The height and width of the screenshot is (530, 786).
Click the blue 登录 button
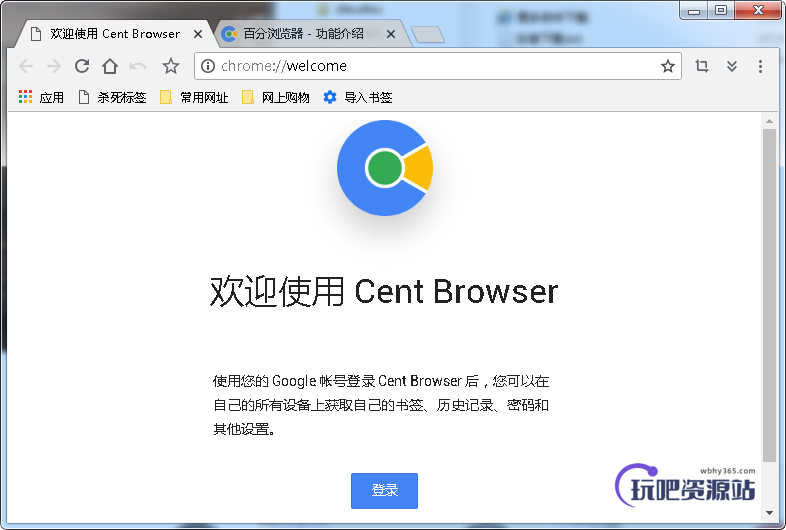[384, 490]
